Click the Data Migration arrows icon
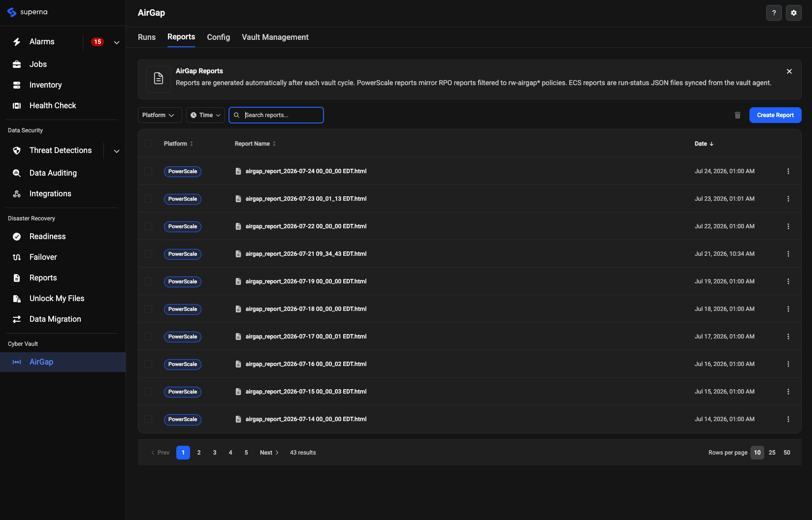This screenshot has width=812, height=520. click(17, 319)
